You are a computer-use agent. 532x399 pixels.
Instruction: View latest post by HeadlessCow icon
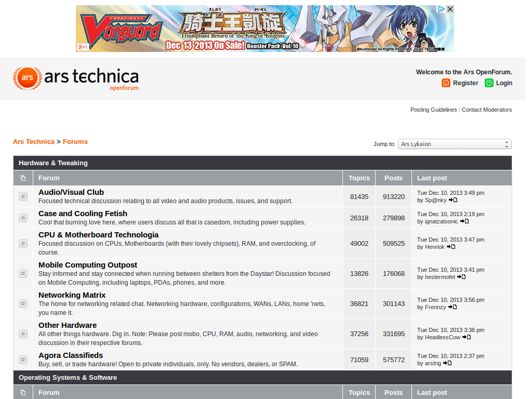[x=467, y=337]
